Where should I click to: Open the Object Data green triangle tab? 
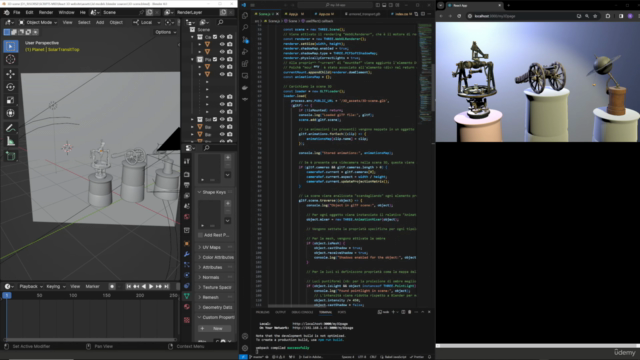coord(187,296)
